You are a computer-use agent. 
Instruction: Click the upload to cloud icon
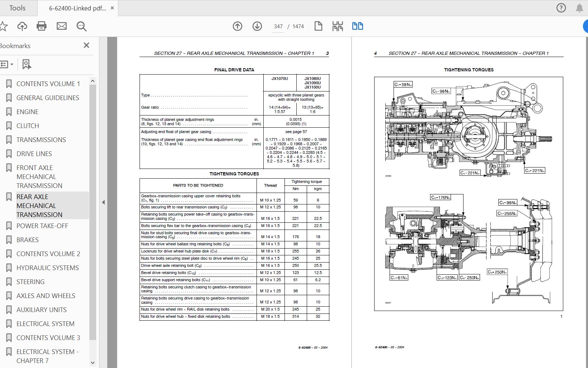click(x=22, y=26)
